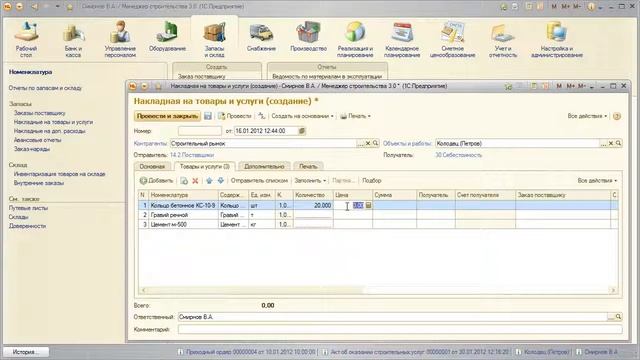Screen dimensions: 640x360
Task: Open the Управление персоналом section
Action: 120,40
